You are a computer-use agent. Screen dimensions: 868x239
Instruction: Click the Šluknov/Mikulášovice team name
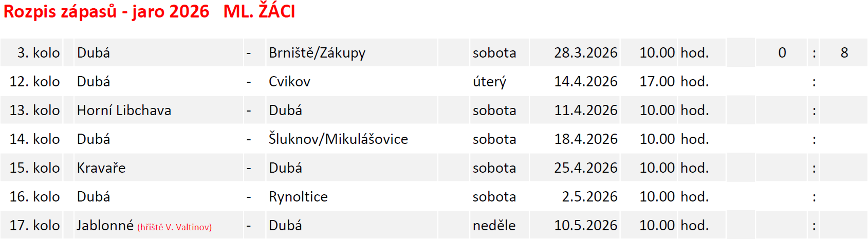338,139
